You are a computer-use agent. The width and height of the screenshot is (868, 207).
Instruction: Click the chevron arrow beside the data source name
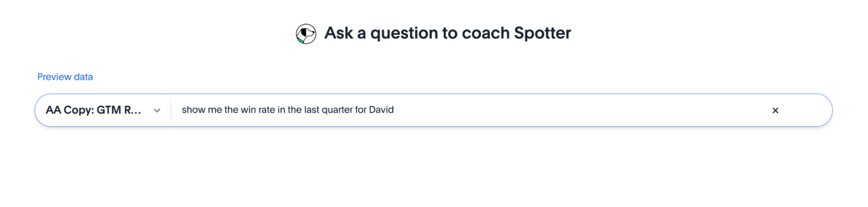(157, 110)
